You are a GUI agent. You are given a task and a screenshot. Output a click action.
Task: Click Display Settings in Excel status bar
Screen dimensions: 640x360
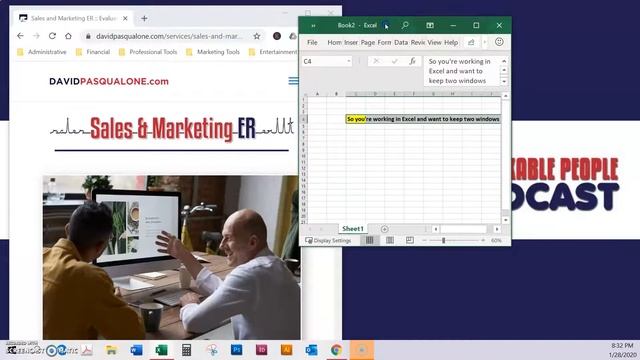(328, 240)
